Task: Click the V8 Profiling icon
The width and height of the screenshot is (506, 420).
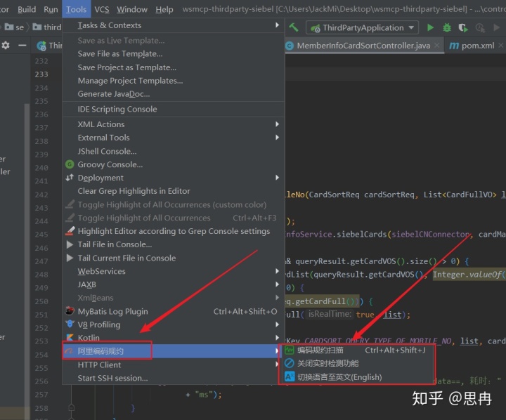Action: pyautogui.click(x=70, y=324)
